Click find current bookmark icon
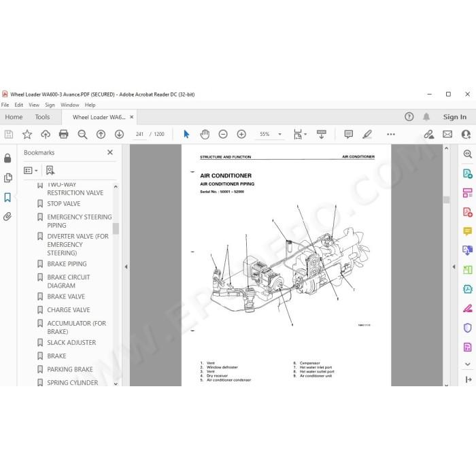The image size is (476, 476). (x=50, y=170)
